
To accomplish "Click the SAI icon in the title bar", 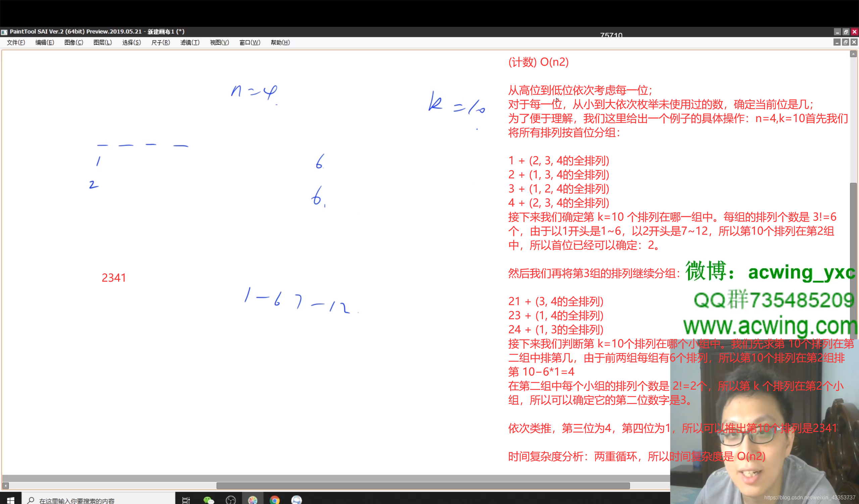I will (x=4, y=32).
